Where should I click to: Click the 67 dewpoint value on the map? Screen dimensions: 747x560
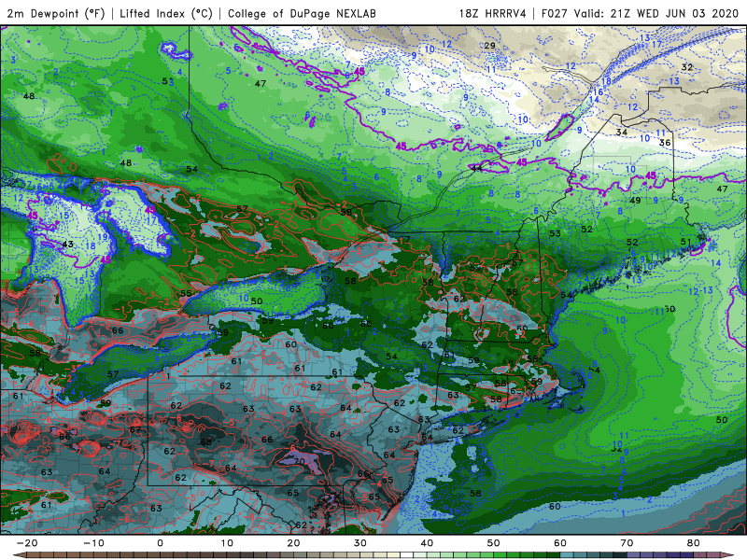click(135, 430)
